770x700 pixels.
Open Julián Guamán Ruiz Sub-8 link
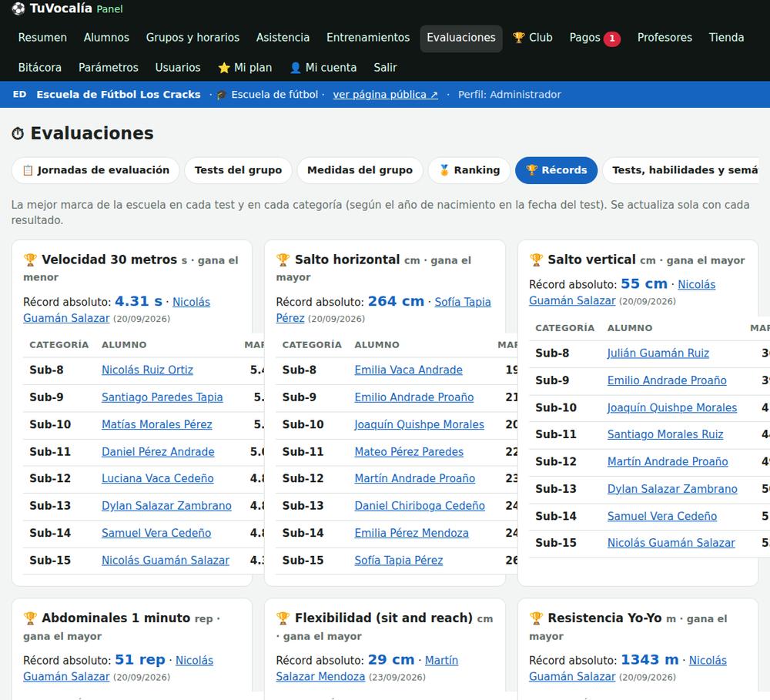coord(658,353)
